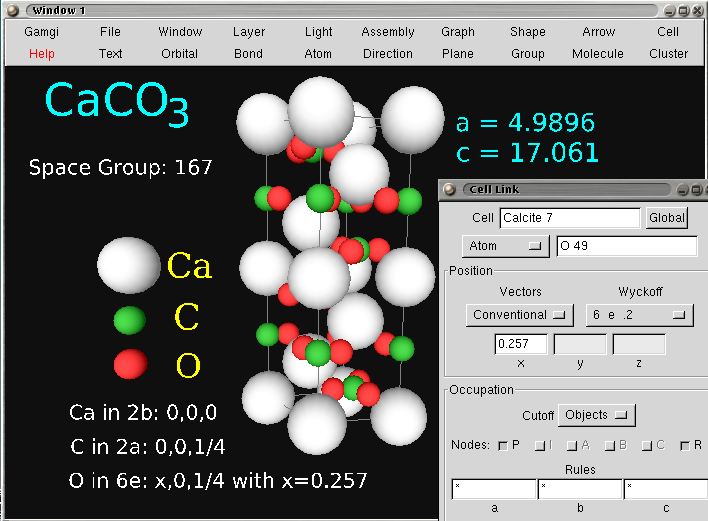Maximize the Cell Link dialog
Screen dimensions: 708x521
pos(696,190)
